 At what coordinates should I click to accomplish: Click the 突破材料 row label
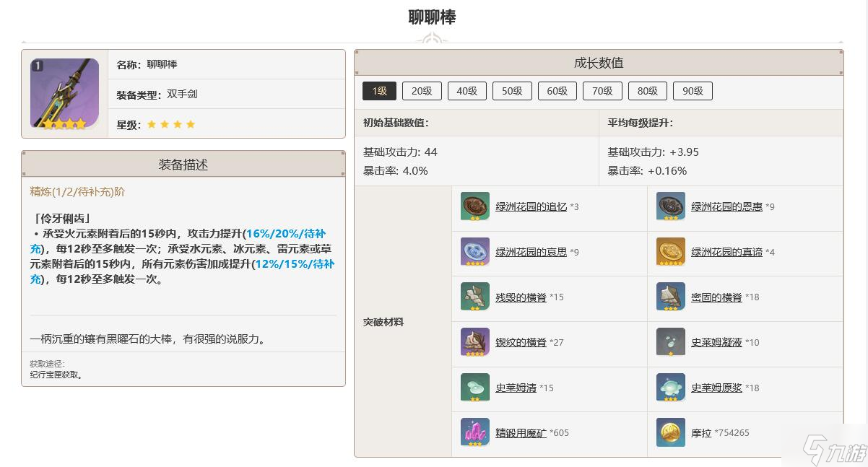point(383,322)
